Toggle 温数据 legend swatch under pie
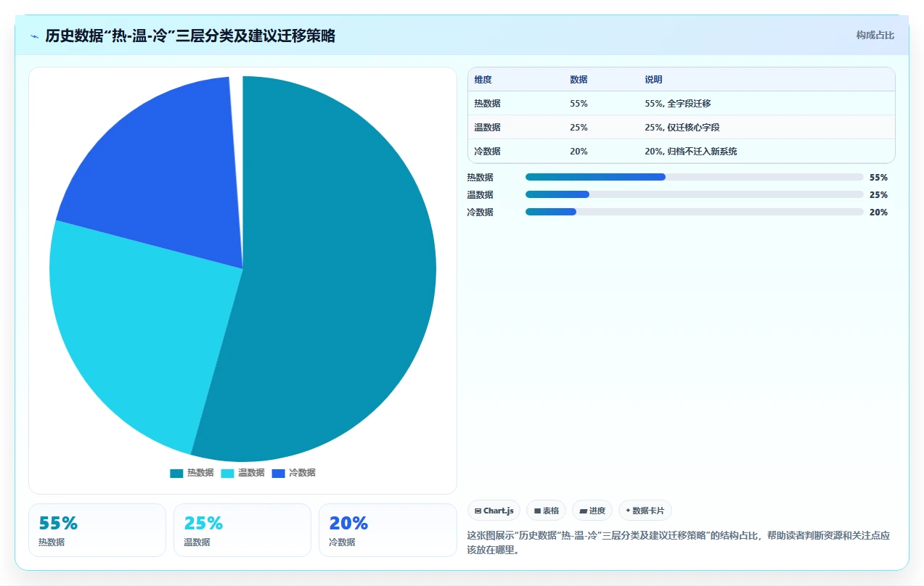This screenshot has width=924, height=586. click(227, 473)
